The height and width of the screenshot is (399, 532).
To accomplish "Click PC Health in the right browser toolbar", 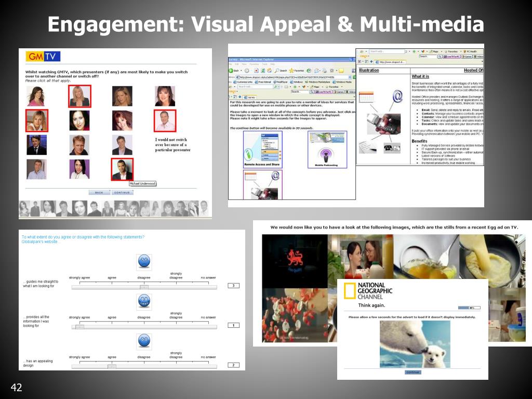I will pos(470,51).
